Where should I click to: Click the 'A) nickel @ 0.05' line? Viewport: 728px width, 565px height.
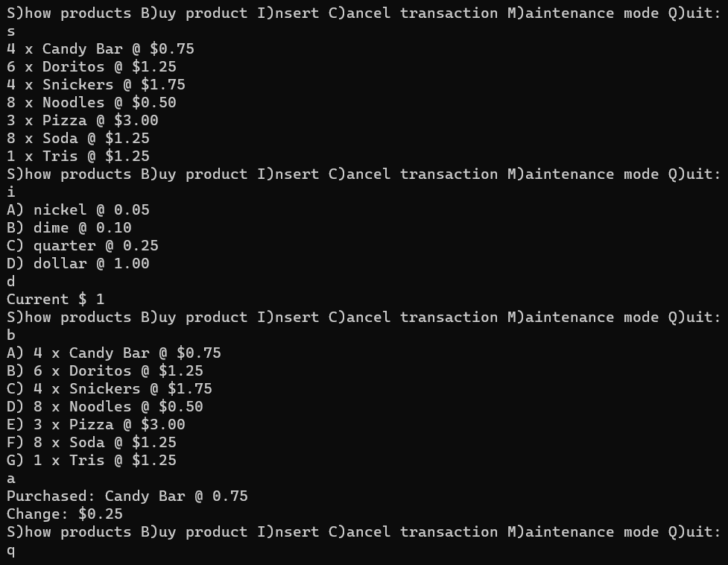point(78,210)
